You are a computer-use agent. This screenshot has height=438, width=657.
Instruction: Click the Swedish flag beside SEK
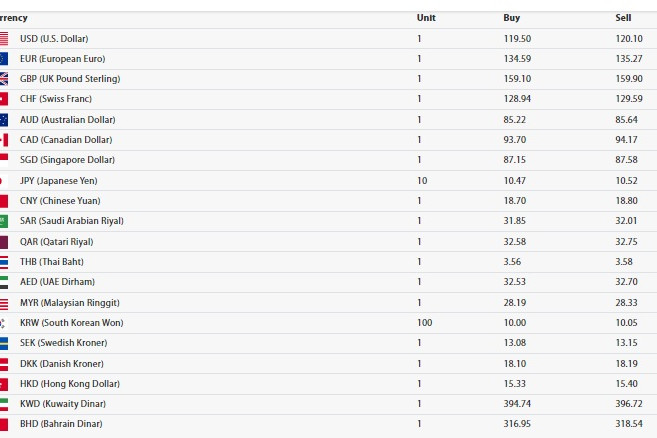[x=4, y=343]
